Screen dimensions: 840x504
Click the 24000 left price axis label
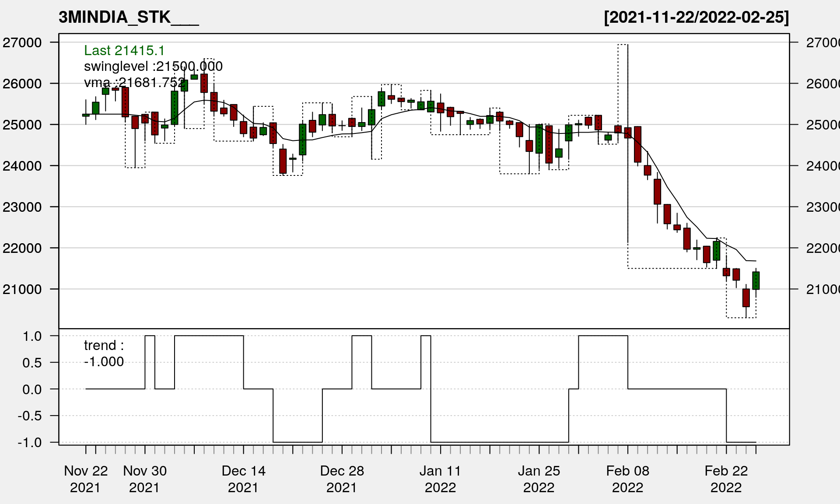click(22, 166)
